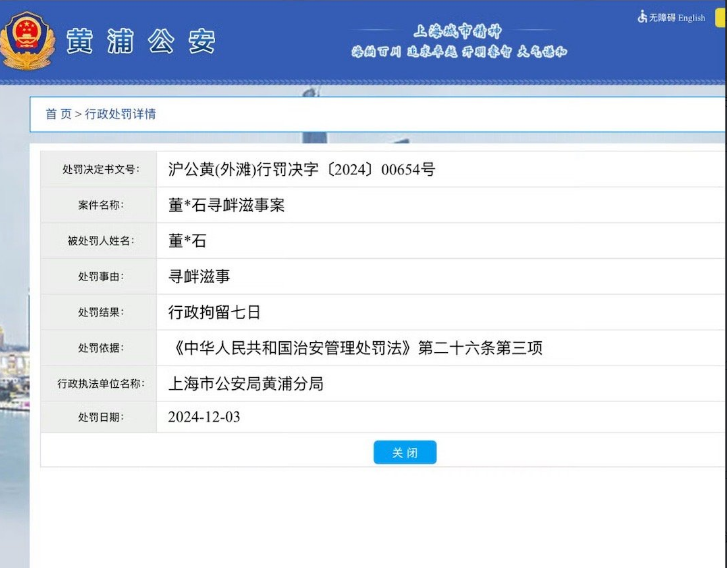727x568 pixels.
Task: Click the 处罚事由 field label
Action: click(x=100, y=277)
